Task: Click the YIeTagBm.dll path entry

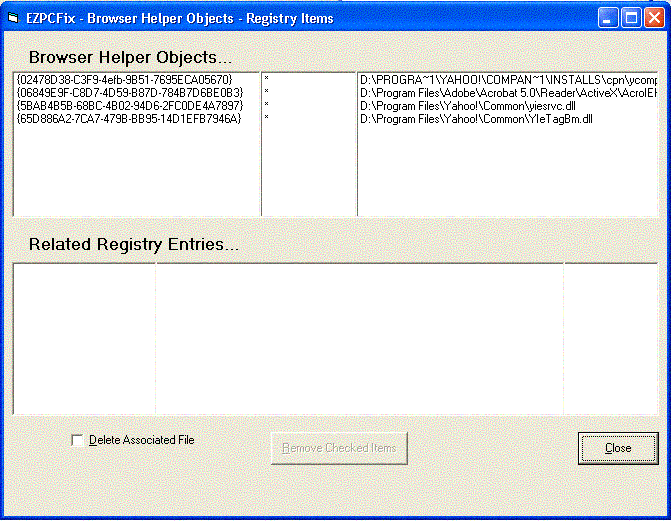Action: (476, 119)
